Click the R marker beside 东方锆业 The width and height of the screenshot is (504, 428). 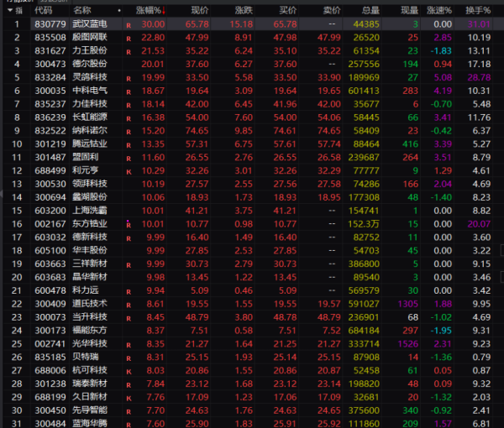tap(129, 225)
